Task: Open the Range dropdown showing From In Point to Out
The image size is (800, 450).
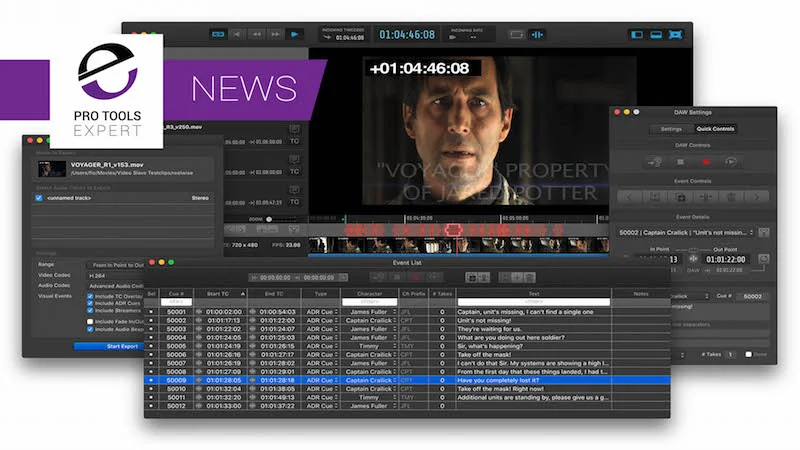Action: coord(116,265)
